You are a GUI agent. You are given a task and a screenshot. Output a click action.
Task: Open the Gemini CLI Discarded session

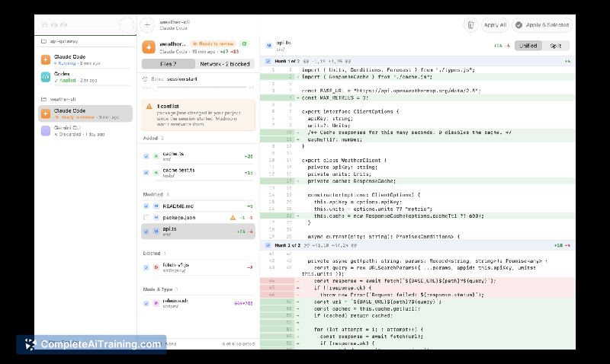tap(85, 130)
